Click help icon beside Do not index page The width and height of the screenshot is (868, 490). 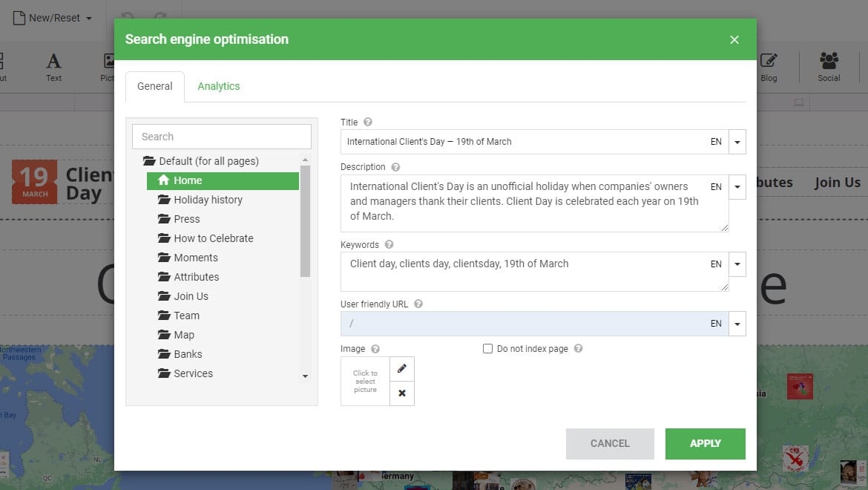click(x=579, y=348)
